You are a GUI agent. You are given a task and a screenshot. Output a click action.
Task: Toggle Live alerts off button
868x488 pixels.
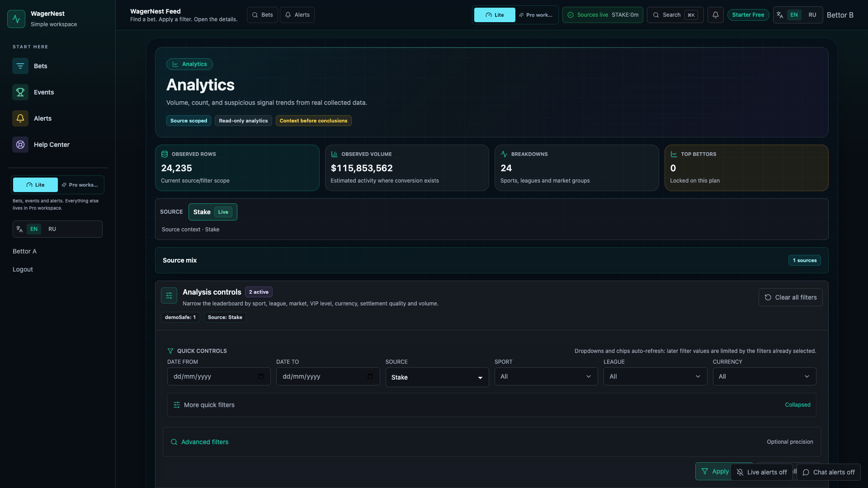coord(762,472)
